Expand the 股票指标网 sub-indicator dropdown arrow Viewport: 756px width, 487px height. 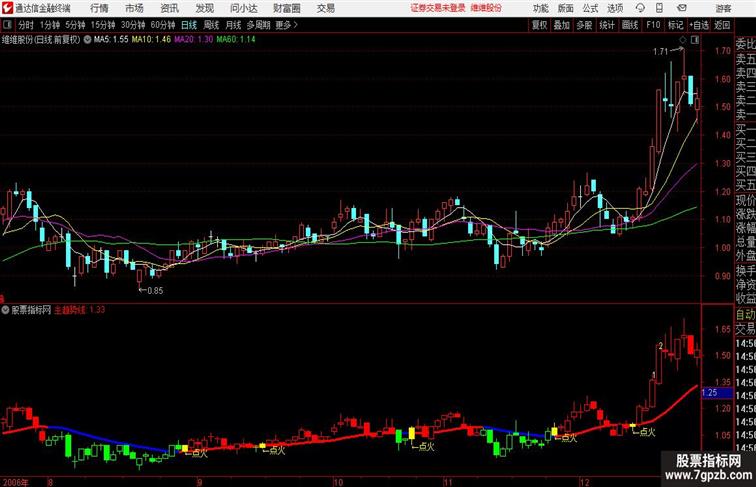coord(5,310)
